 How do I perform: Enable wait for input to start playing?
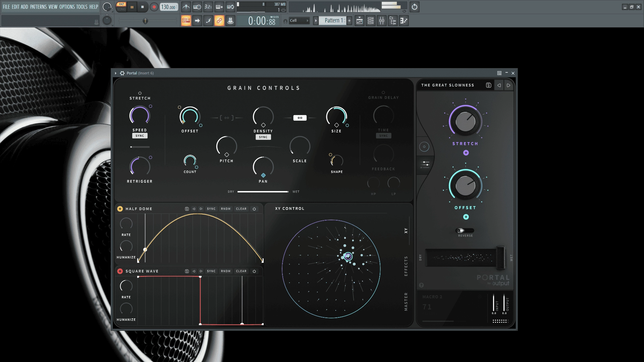point(197,7)
